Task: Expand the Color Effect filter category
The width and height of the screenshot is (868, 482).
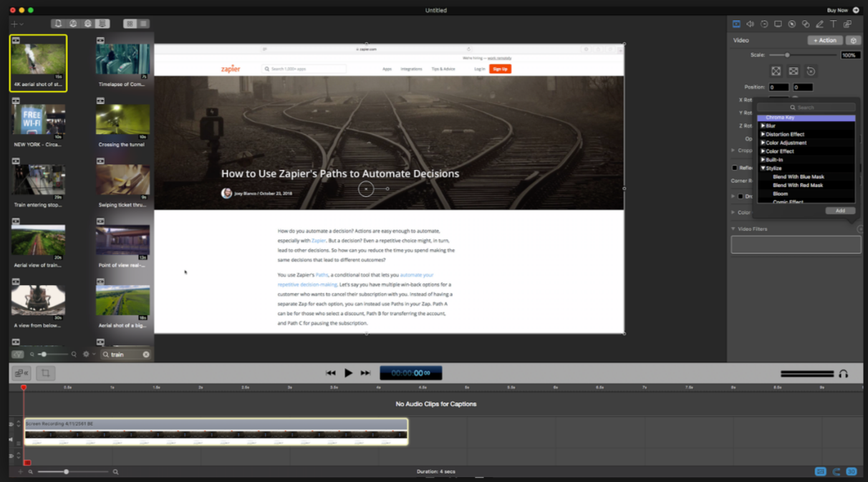Action: coord(763,152)
